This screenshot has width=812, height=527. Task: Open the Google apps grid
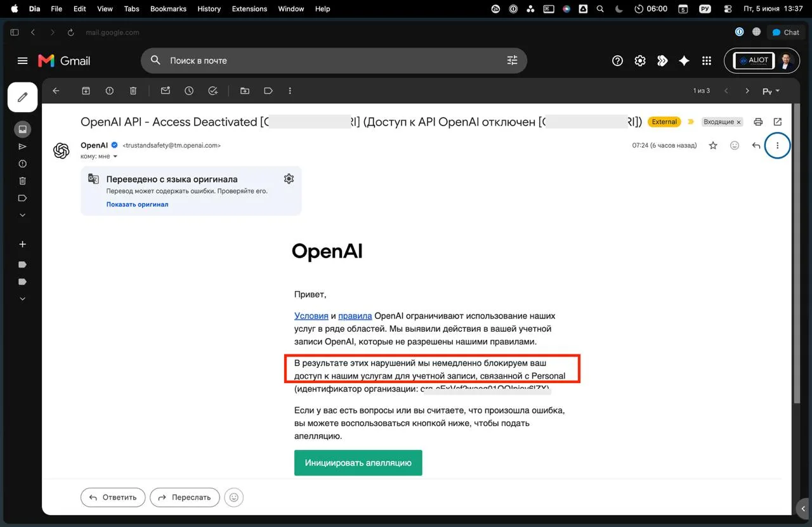click(707, 61)
